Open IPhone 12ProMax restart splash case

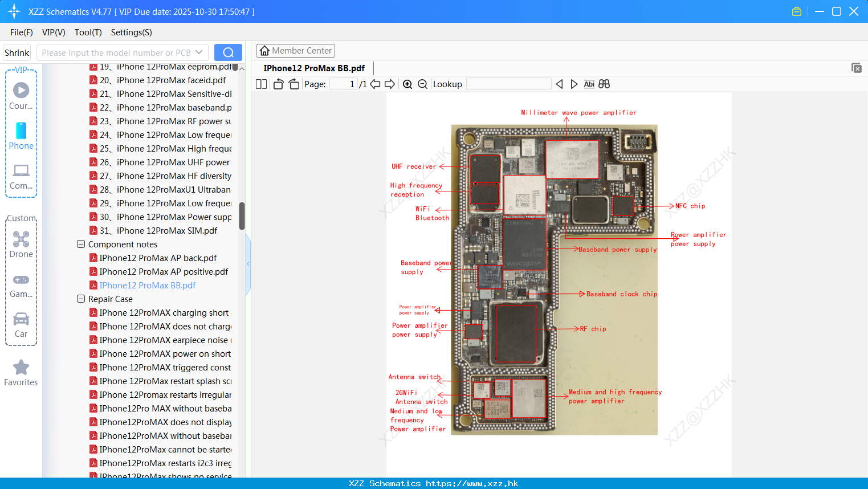(160, 381)
